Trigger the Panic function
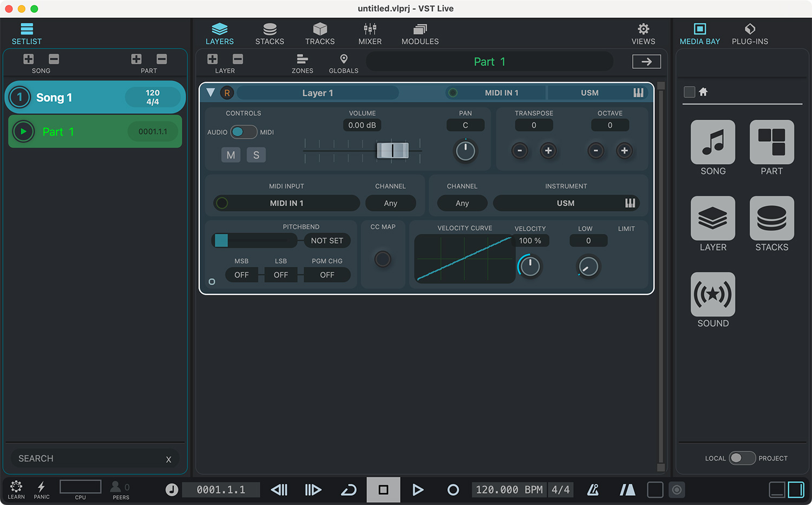 41,490
